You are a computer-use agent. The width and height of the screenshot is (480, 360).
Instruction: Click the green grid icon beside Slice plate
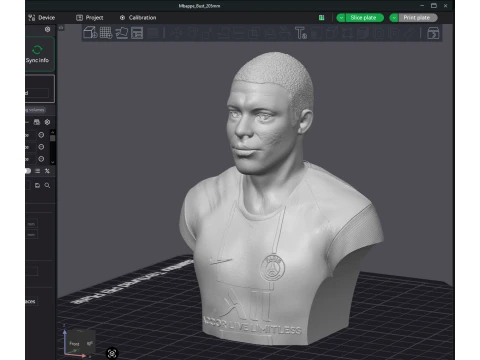click(x=321, y=18)
